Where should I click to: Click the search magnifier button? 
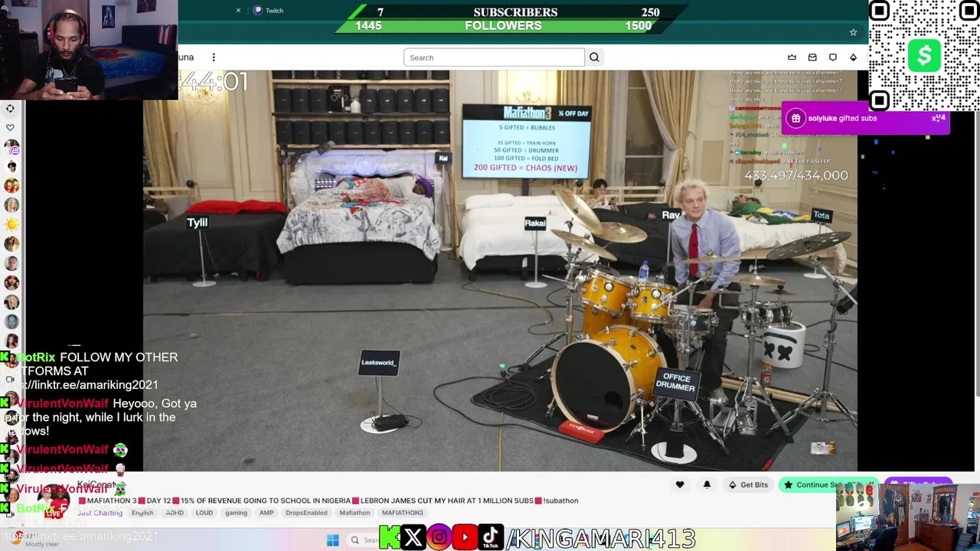pyautogui.click(x=594, y=57)
